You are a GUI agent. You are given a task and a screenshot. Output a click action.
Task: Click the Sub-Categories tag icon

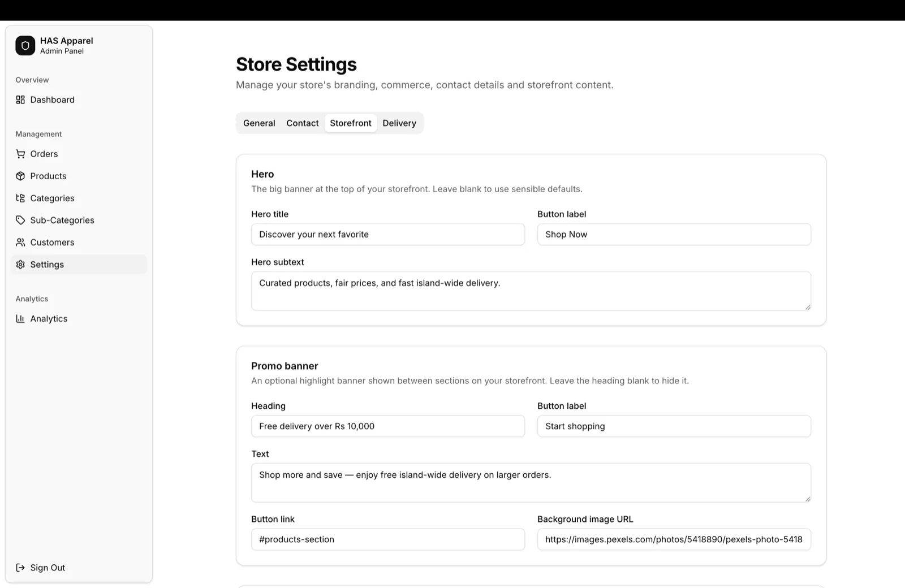point(20,220)
